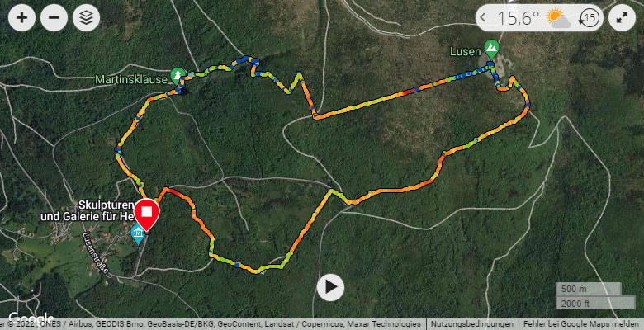The height and width of the screenshot is (330, 644).
Task: Zoom out with the minus button
Action: (54, 17)
